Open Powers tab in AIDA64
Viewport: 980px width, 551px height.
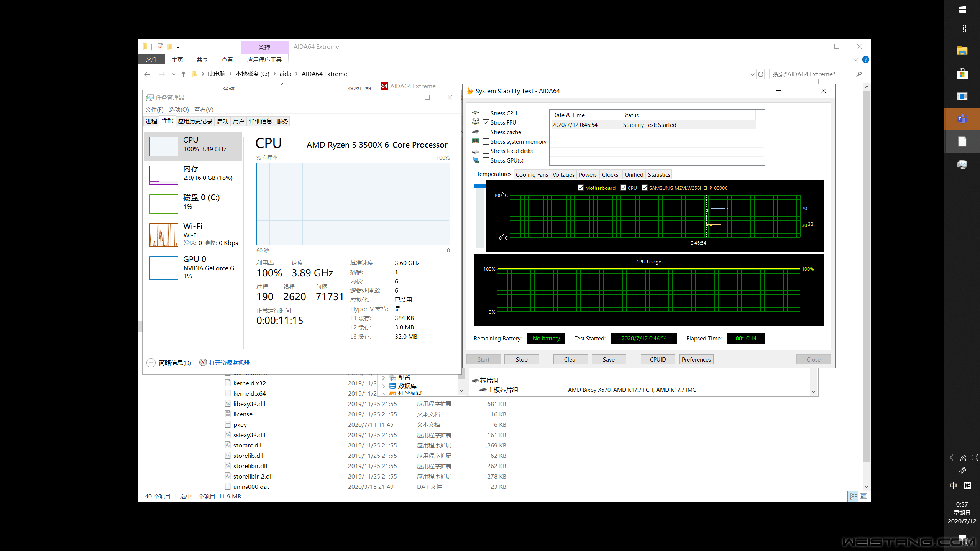tap(588, 174)
